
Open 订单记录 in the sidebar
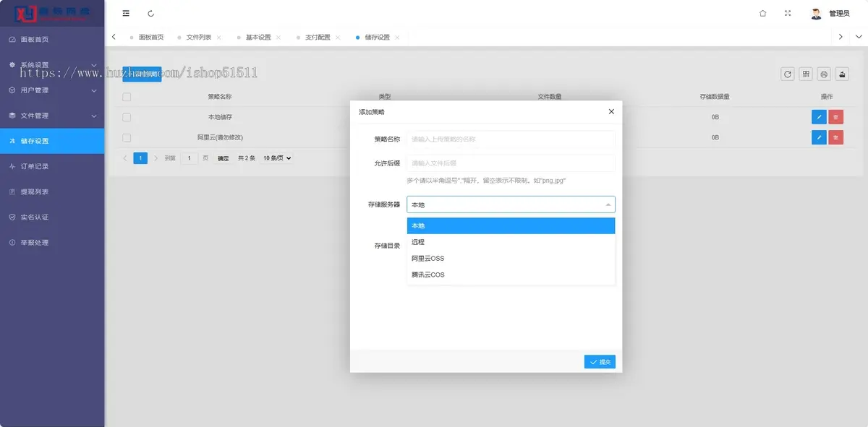point(52,166)
